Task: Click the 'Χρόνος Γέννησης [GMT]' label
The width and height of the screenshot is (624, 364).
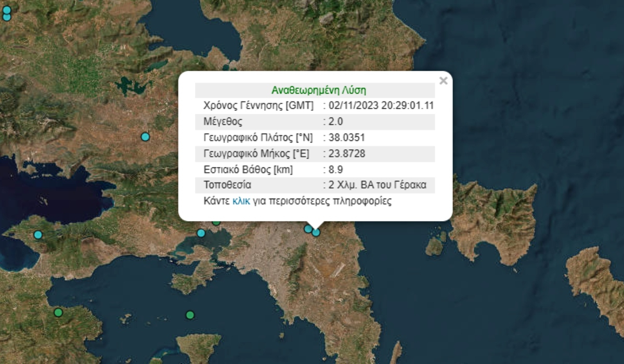Action: point(258,106)
